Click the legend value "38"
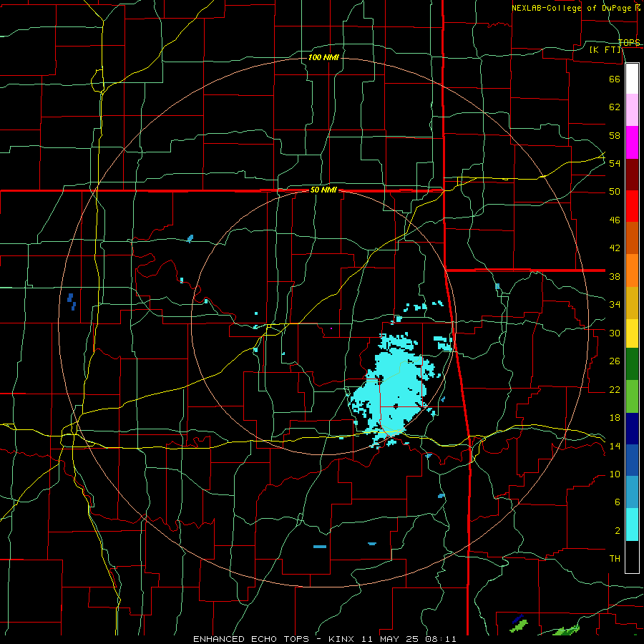 tap(615, 277)
